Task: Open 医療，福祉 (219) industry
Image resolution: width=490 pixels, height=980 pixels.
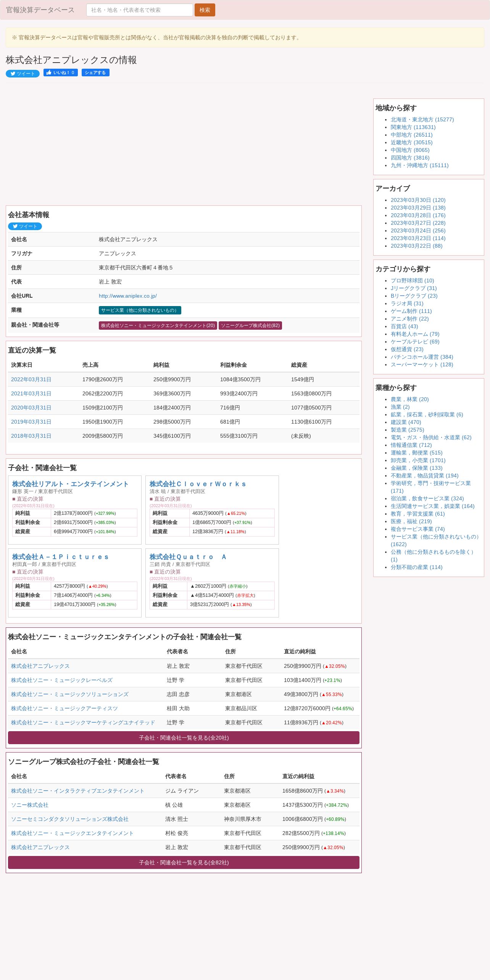Action: (411, 521)
